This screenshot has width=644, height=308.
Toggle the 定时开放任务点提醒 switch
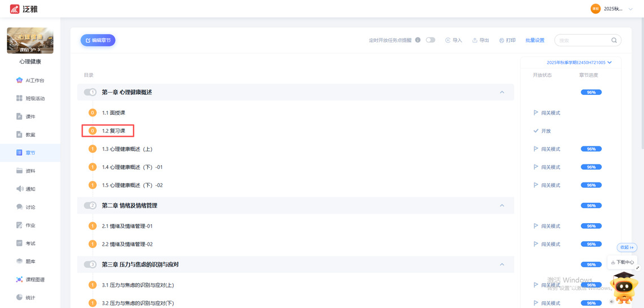pyautogui.click(x=431, y=40)
